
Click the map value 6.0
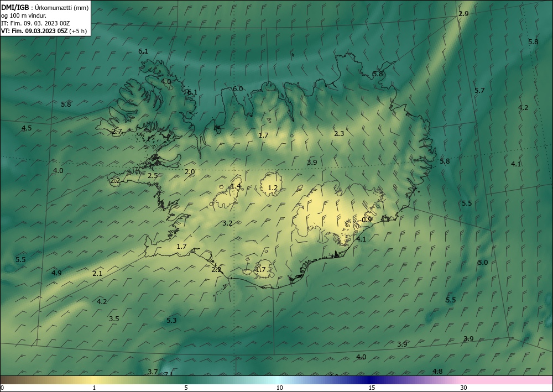click(238, 89)
